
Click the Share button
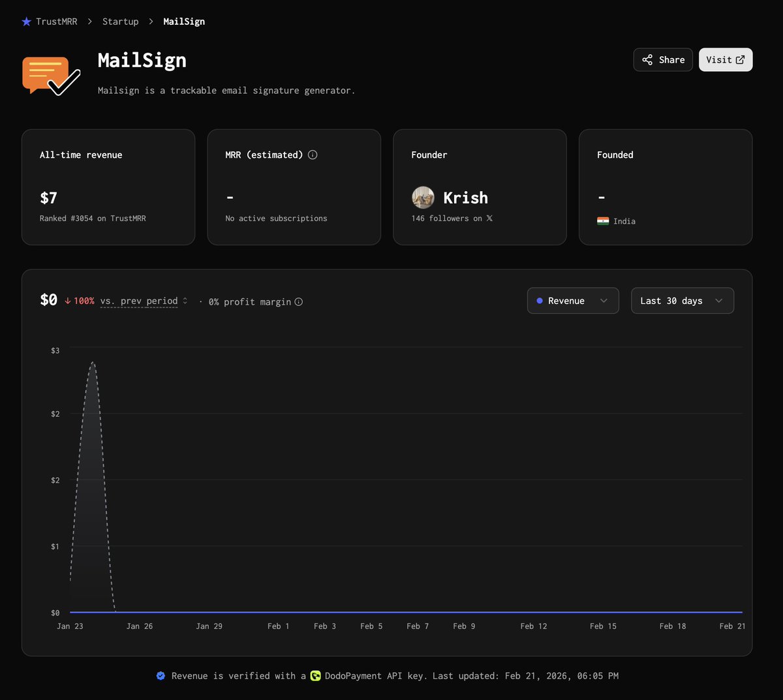click(663, 60)
